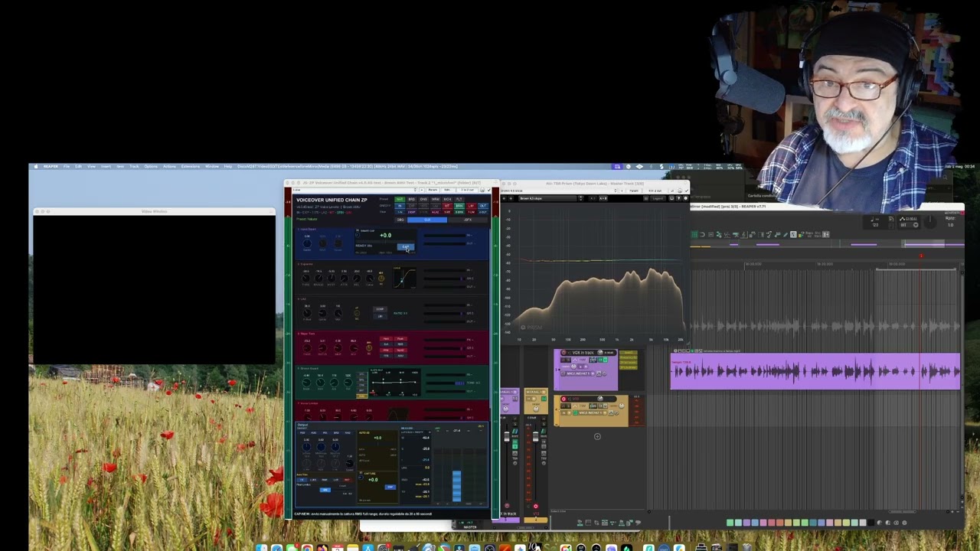Select the purple audio item on the timeline
Image resolution: width=980 pixels, height=551 pixels.
[x=815, y=371]
